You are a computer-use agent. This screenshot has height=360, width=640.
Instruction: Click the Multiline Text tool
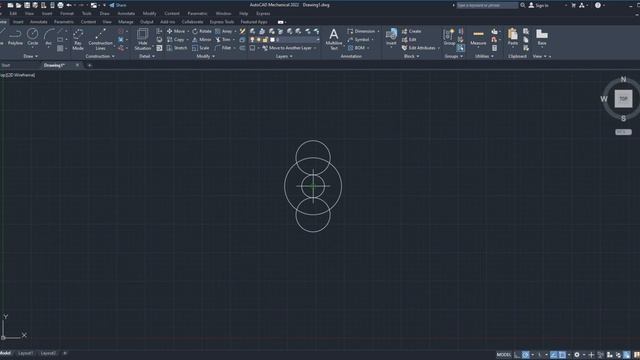coord(333,39)
